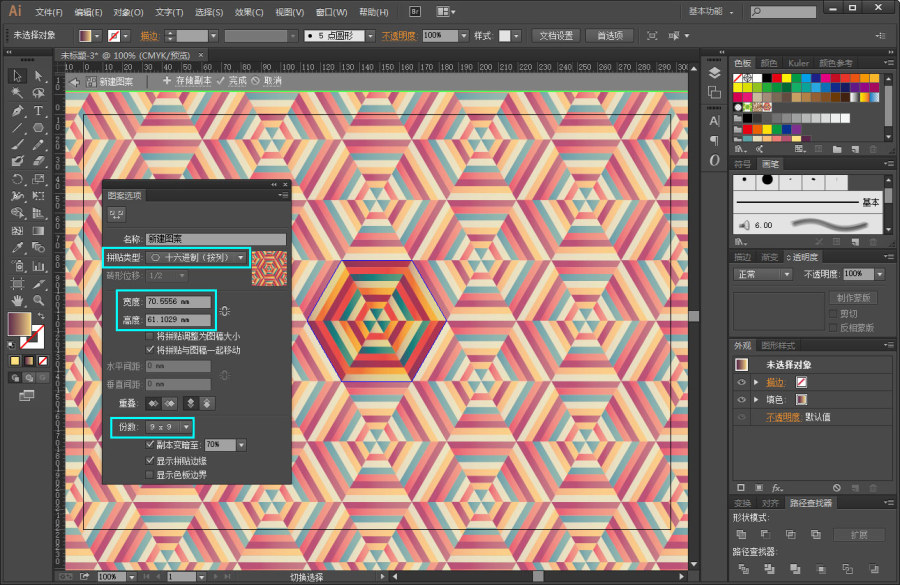Open the 文件(F) menu
This screenshot has height=585, width=900.
[49, 12]
